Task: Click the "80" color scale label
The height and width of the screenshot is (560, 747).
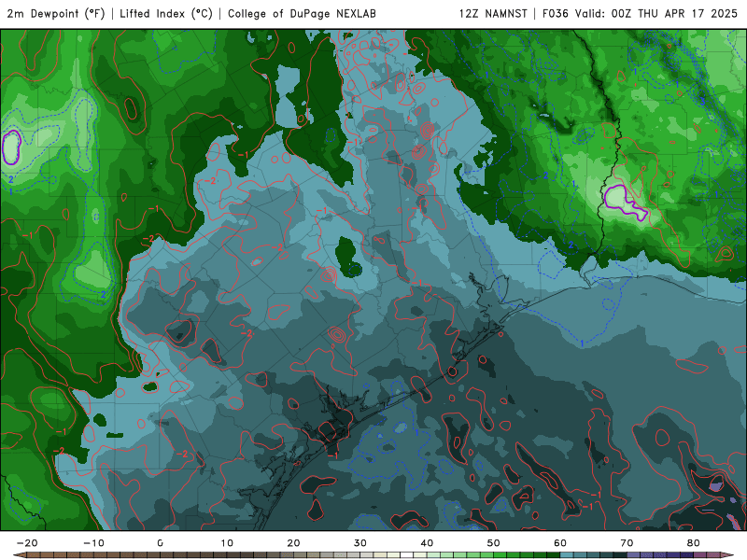Action: point(693,543)
